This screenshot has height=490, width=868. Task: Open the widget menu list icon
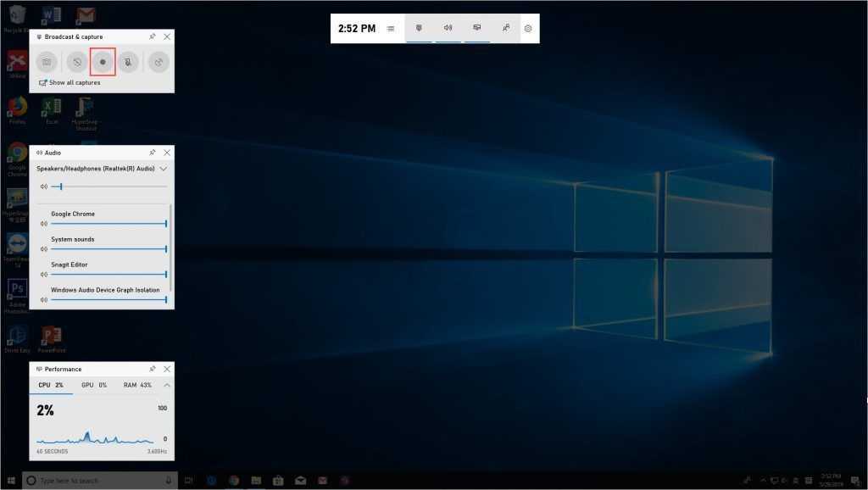391,29
